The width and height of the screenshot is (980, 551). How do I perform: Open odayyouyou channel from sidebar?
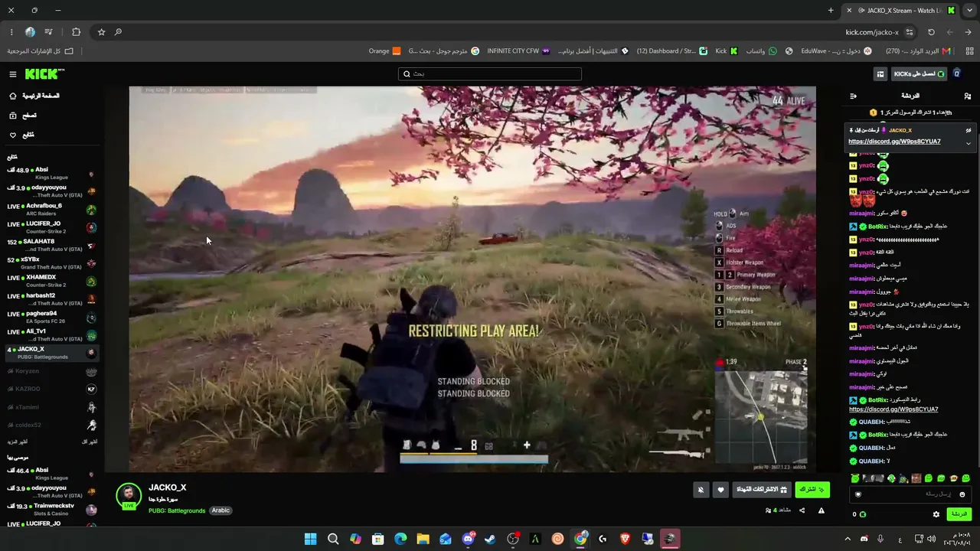[x=51, y=191]
